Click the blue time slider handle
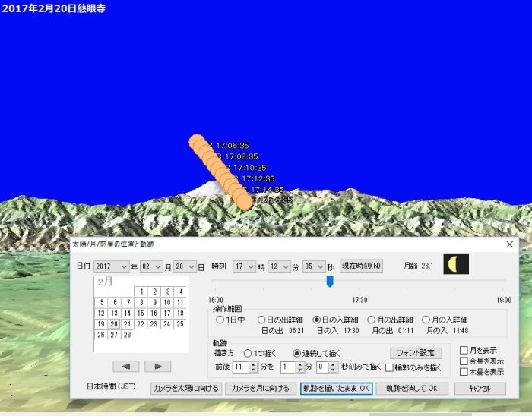 coord(330,282)
